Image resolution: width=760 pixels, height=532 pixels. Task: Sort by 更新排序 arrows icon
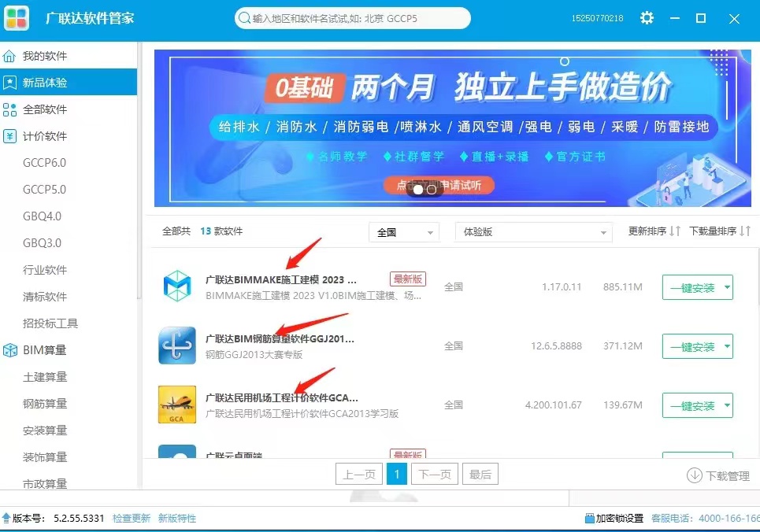point(675,231)
